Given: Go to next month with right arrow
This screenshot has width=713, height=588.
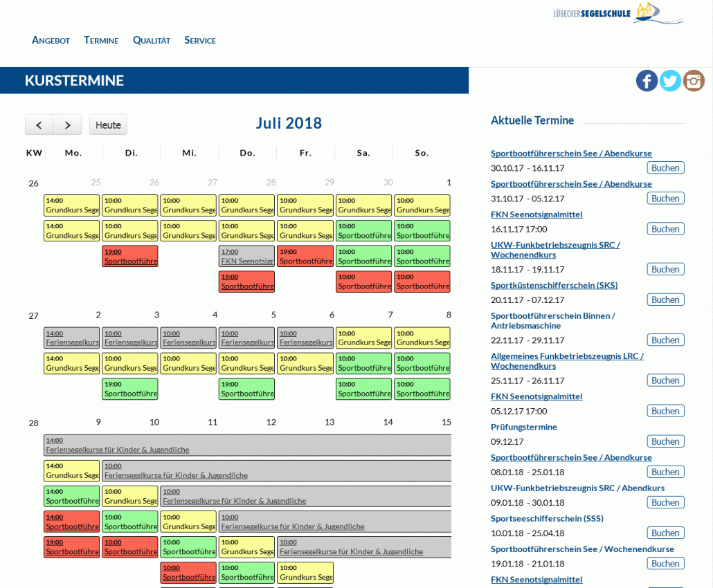Looking at the screenshot, I should [x=67, y=125].
